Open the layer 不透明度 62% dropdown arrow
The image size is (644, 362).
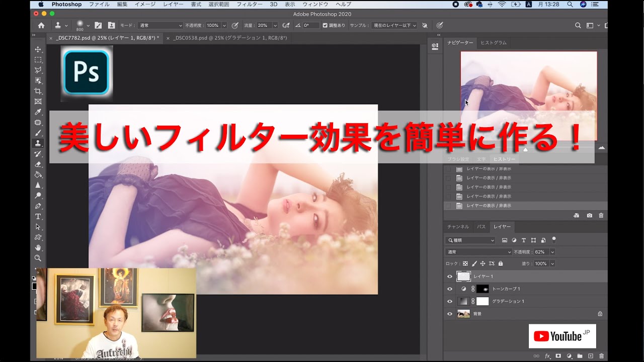click(x=552, y=252)
